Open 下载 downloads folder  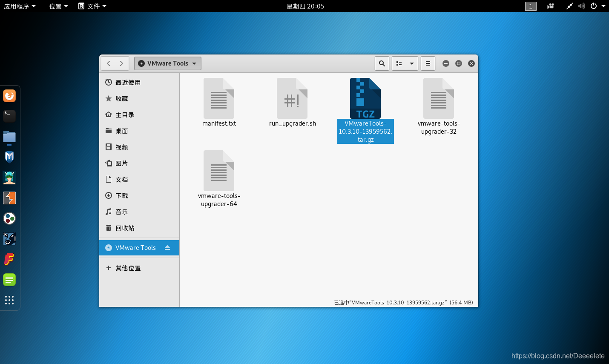pos(139,196)
